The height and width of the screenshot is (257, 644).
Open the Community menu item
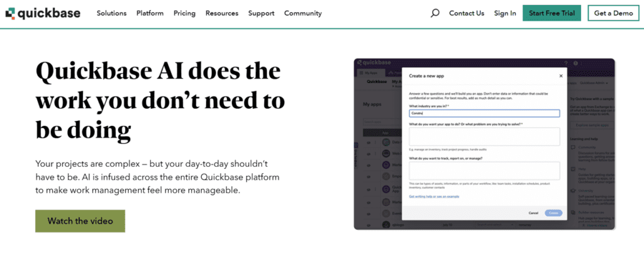click(303, 13)
